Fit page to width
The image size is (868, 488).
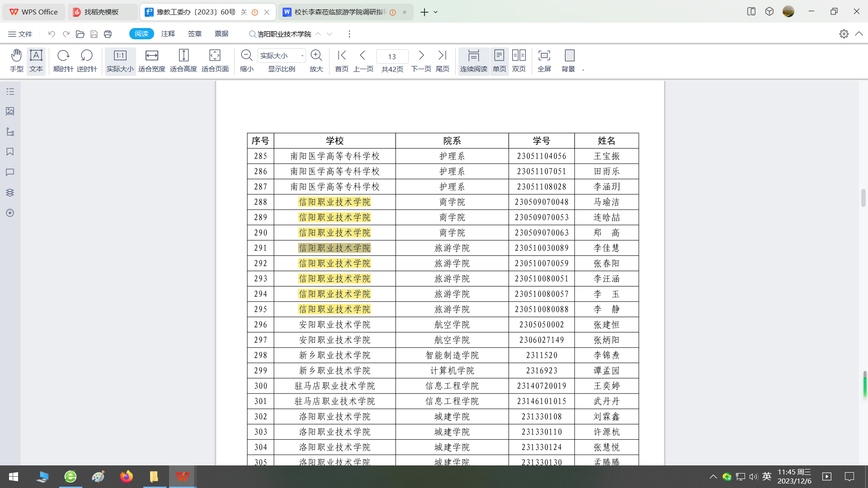tap(151, 61)
